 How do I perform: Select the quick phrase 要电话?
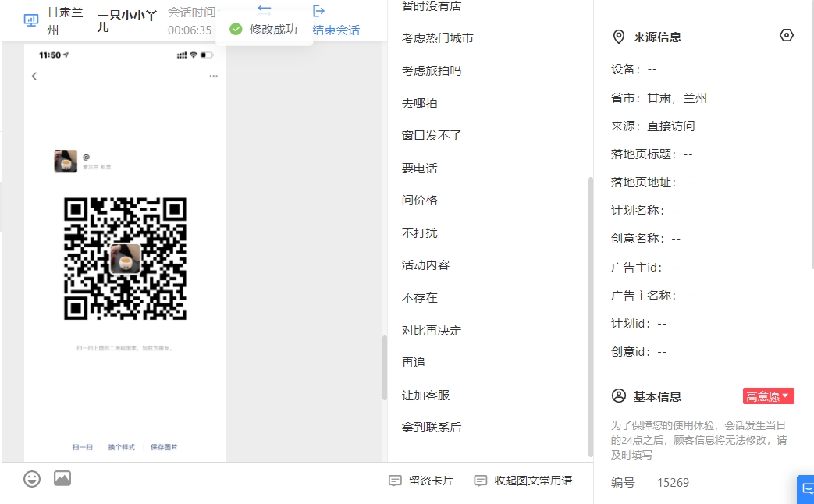419,169
